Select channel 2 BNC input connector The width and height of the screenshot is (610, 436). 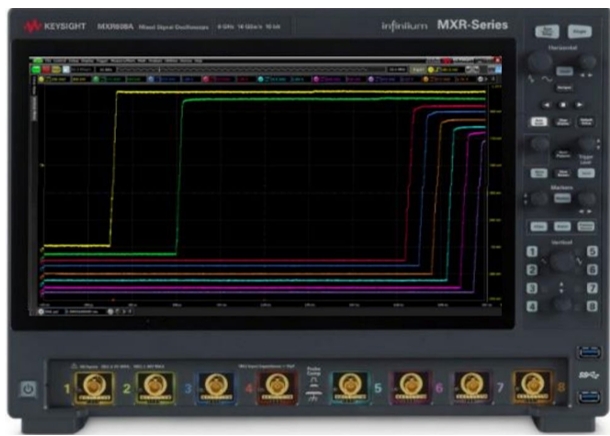point(154,387)
